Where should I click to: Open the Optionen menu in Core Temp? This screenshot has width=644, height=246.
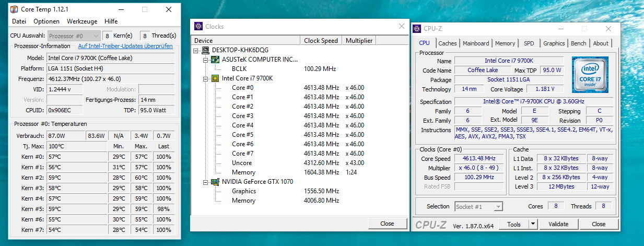(46, 21)
